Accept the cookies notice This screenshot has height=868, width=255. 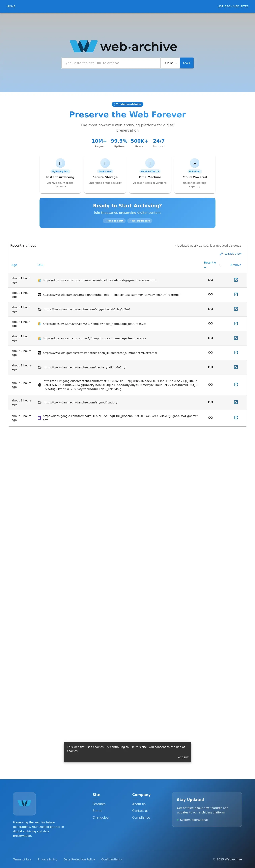(x=183, y=757)
